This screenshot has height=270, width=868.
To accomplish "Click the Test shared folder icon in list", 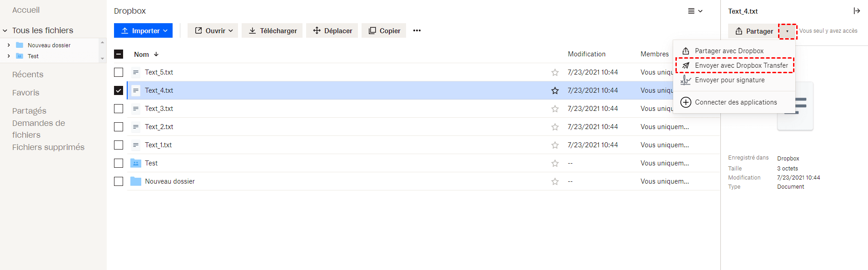I will (135, 163).
